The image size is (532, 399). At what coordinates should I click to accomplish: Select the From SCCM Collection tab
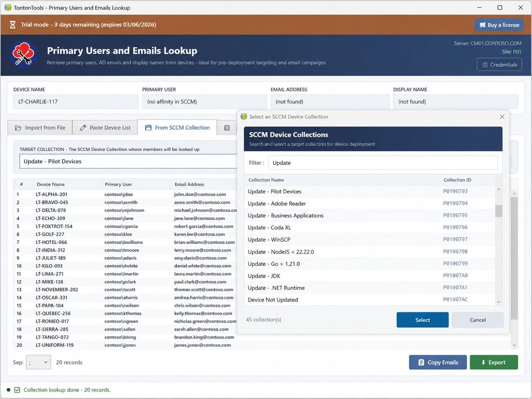(177, 127)
